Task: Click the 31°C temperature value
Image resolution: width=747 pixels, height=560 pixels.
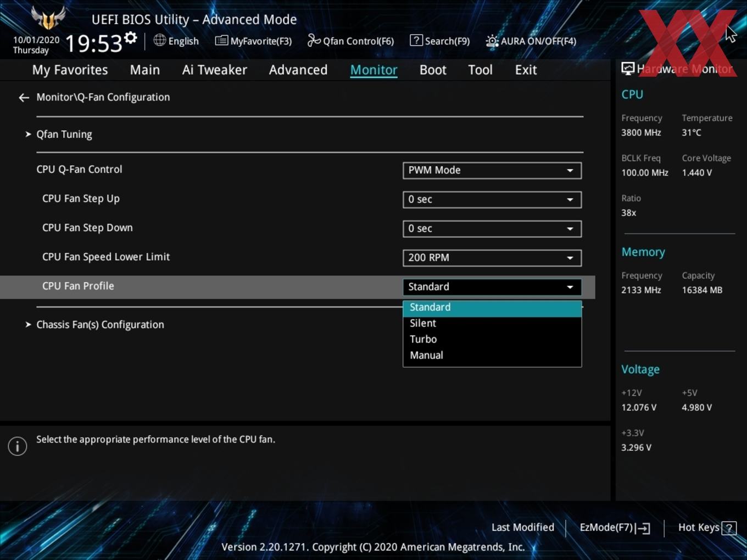Action: tap(692, 132)
